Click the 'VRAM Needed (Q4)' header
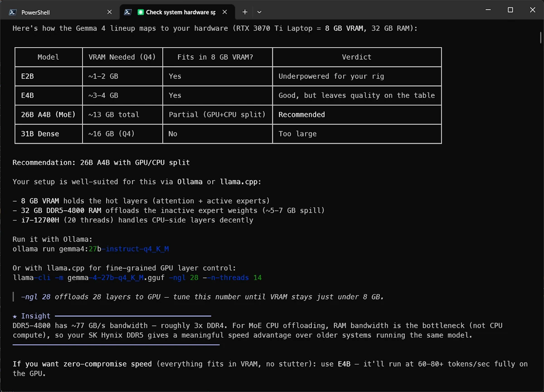This screenshot has width=544, height=392. 122,57
